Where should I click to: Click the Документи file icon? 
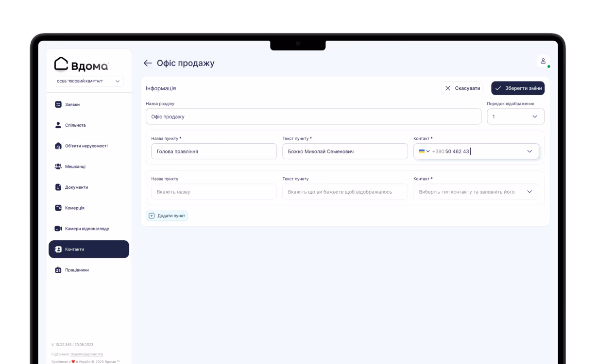58,187
